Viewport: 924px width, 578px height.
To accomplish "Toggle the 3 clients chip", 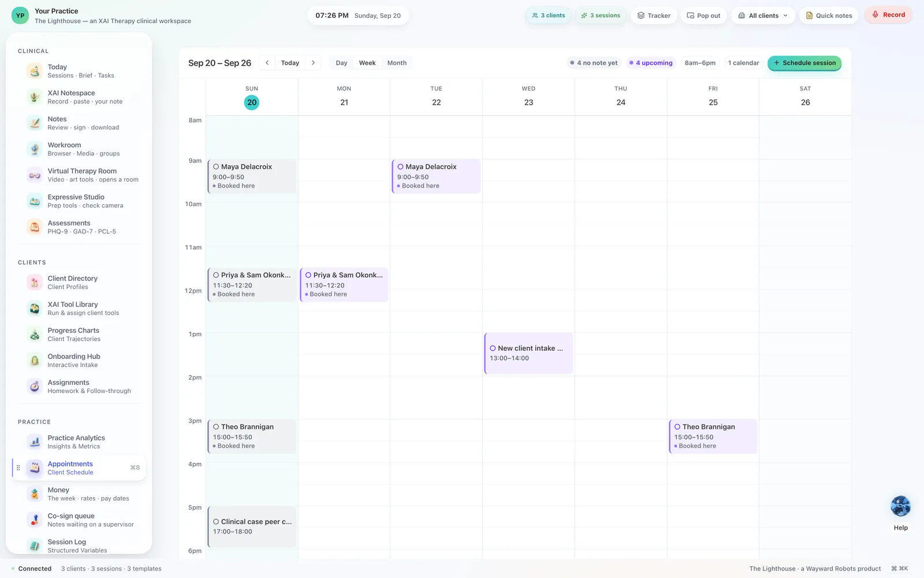I will (549, 16).
